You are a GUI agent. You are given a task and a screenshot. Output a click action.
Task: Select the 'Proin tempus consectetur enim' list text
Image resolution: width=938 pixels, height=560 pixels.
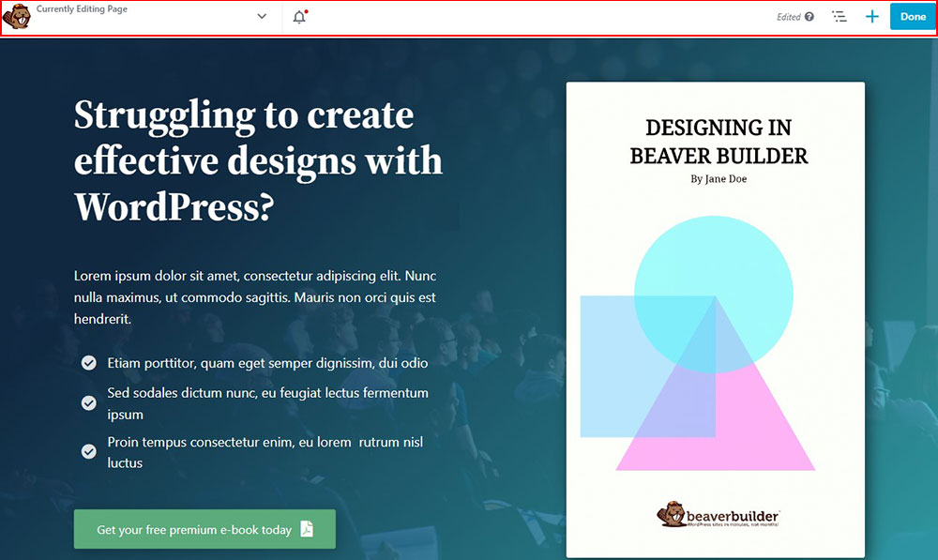(x=265, y=452)
